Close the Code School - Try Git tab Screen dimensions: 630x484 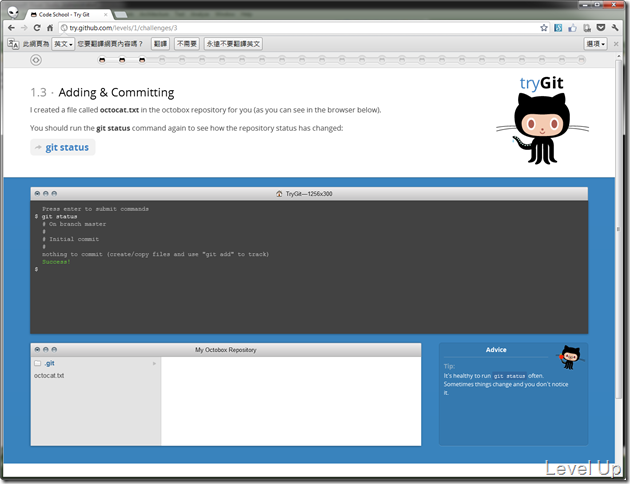point(106,14)
